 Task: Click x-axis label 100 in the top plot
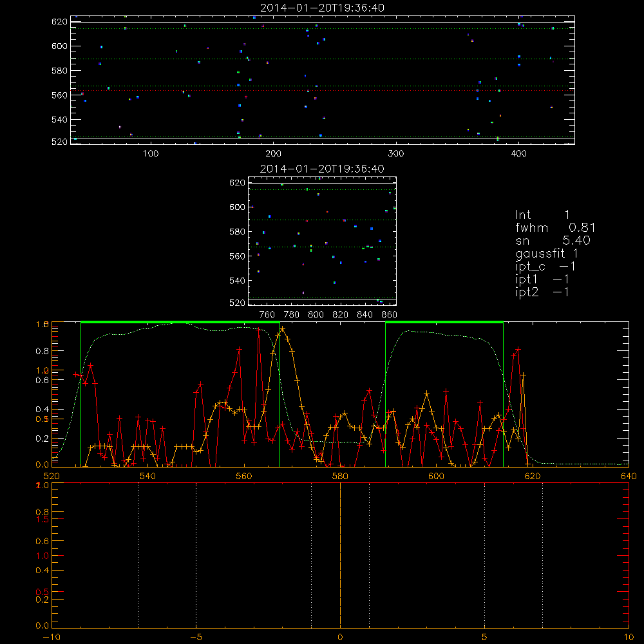coord(151,154)
